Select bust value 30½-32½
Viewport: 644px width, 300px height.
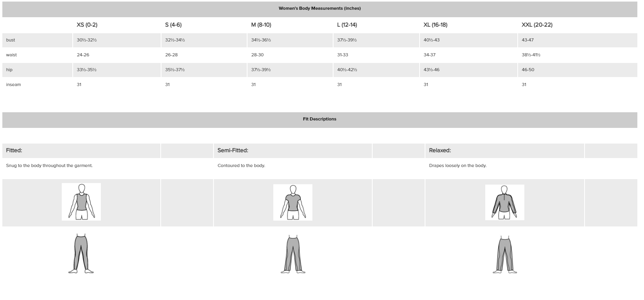point(86,40)
